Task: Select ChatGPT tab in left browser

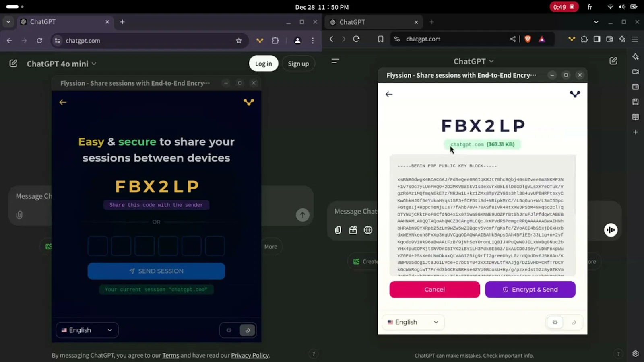Action: pos(64,22)
